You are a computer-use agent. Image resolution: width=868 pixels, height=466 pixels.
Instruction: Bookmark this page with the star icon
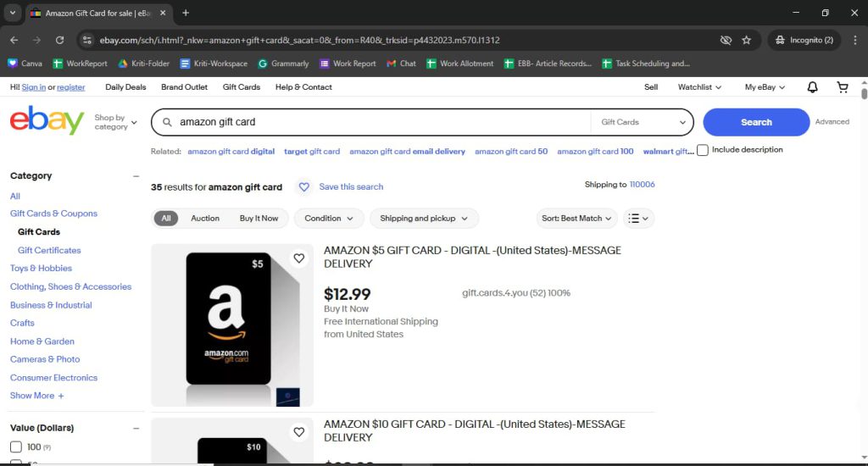click(x=746, y=40)
